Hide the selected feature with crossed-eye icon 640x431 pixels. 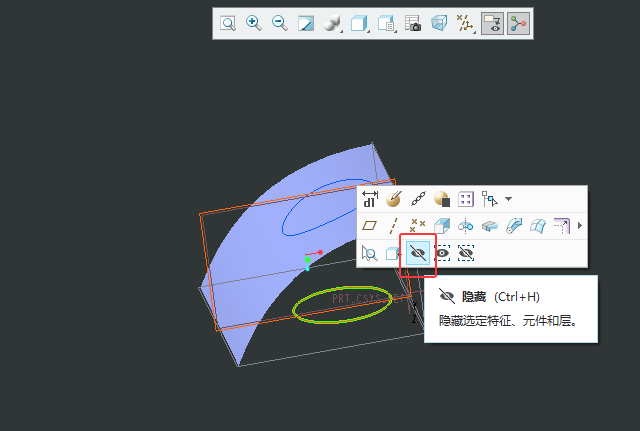coord(418,253)
